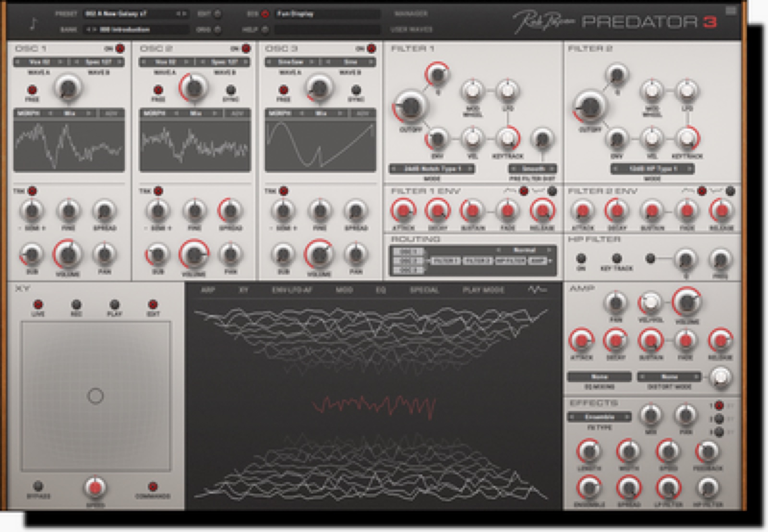Viewport: 768px width, 532px height.
Task: Click the Amp Volume knob
Action: [687, 302]
